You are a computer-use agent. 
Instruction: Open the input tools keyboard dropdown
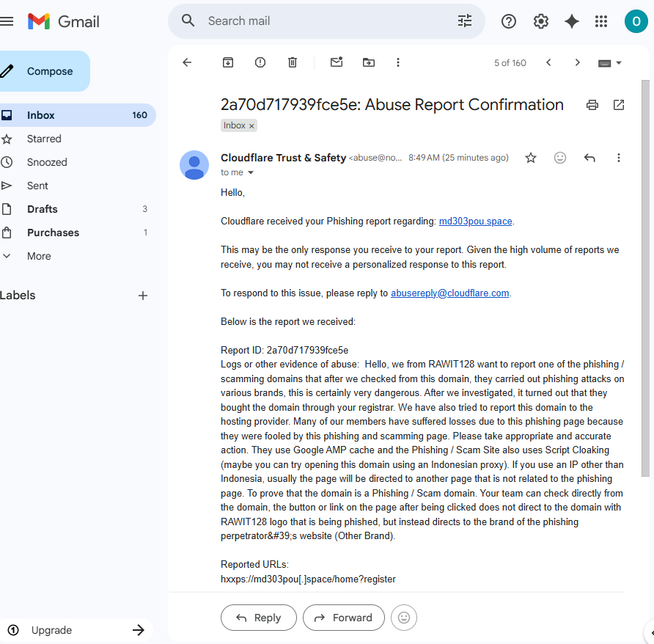click(610, 63)
